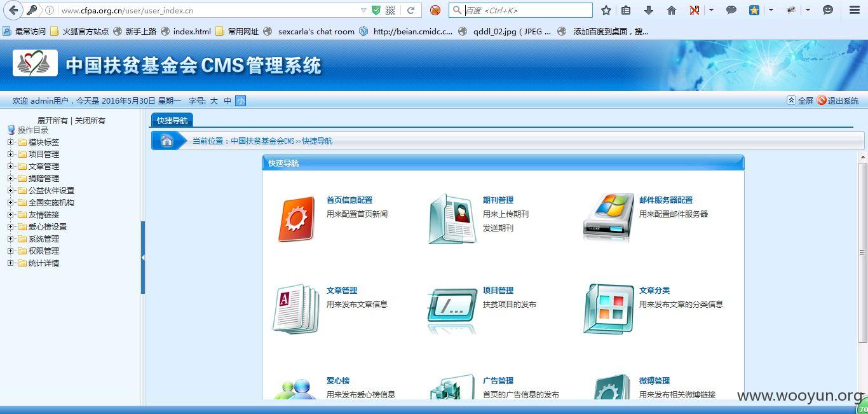Switch to the 快捷导航 tab
The width and height of the screenshot is (868, 414).
[172, 120]
